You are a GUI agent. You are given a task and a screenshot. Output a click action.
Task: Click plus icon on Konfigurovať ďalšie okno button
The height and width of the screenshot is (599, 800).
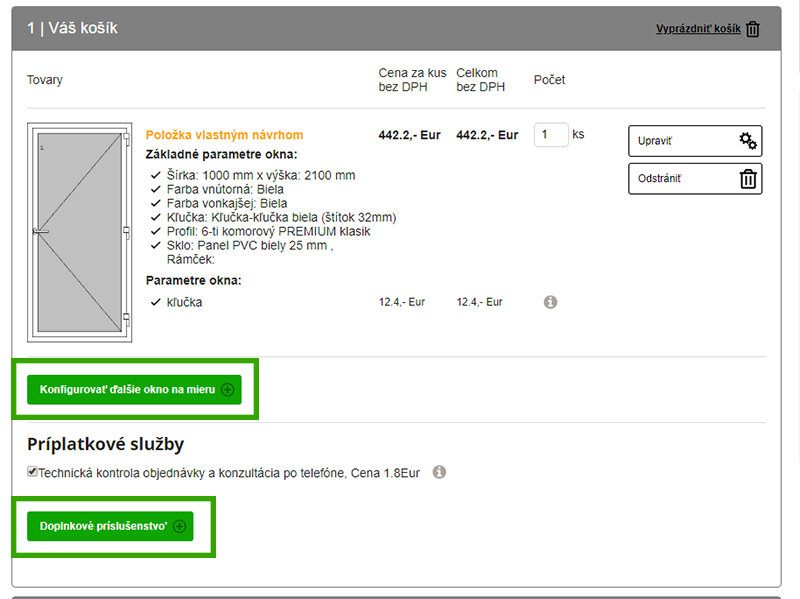point(227,390)
